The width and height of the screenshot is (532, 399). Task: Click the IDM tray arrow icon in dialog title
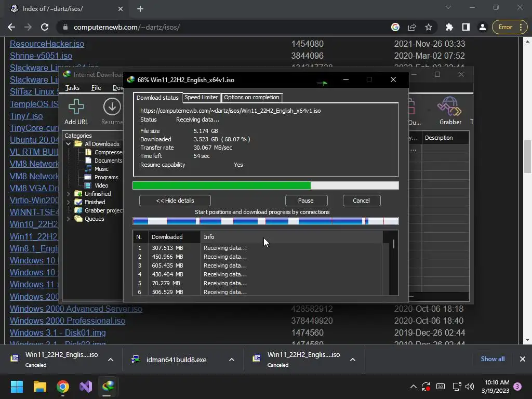tap(323, 83)
